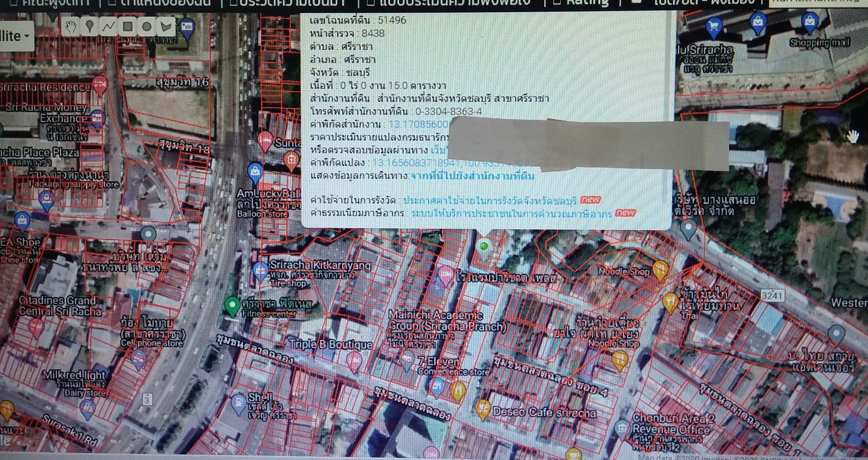
Task: Open the satellite map type dropdown
Action: tap(16, 37)
